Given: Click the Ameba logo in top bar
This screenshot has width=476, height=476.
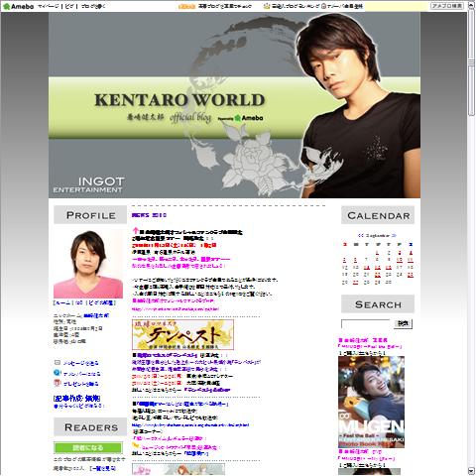Looking at the screenshot, I should 18,6.
